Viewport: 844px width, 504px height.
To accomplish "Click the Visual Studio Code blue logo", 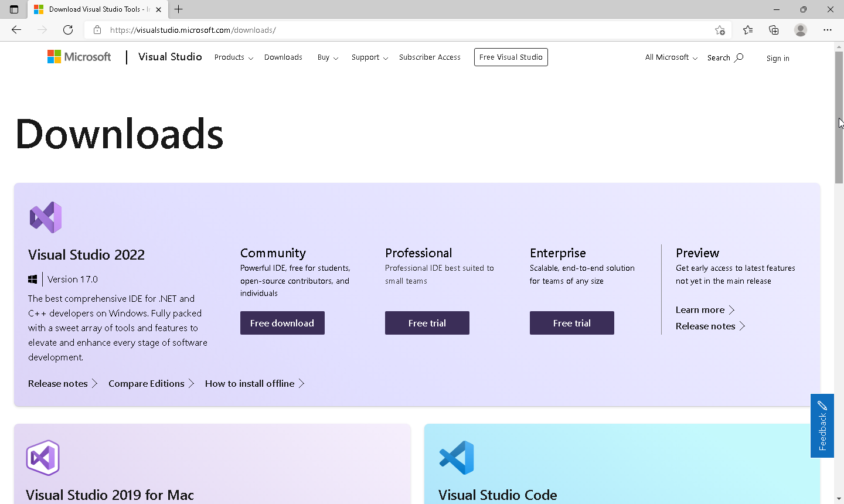I will pyautogui.click(x=457, y=457).
